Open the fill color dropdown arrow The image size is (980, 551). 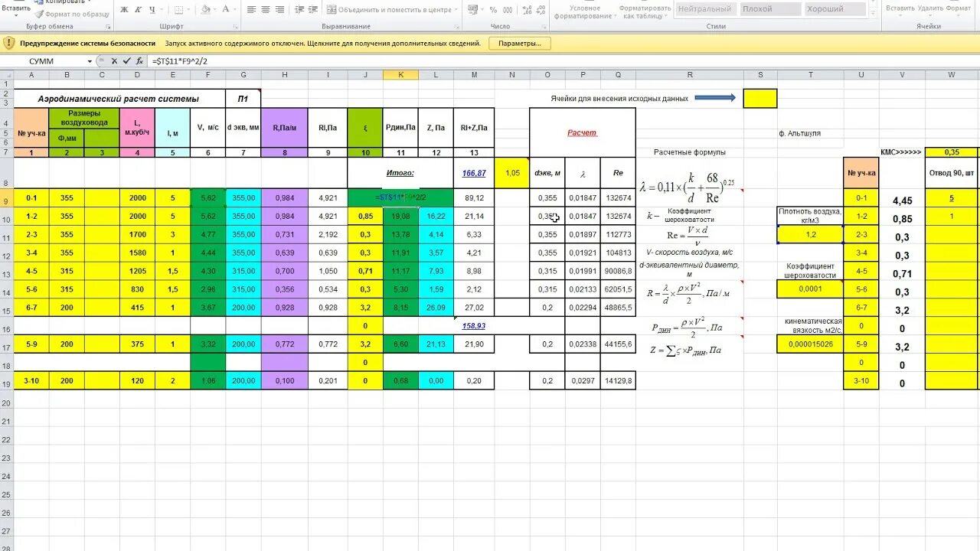214,10
